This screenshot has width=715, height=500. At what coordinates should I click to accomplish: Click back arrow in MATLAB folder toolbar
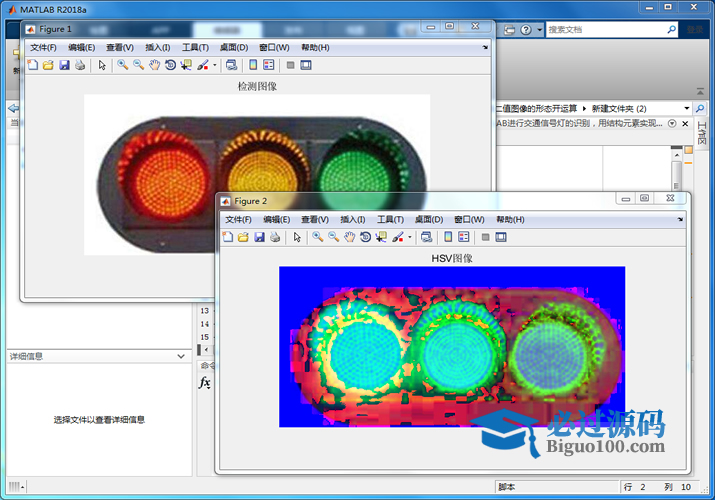click(x=14, y=108)
